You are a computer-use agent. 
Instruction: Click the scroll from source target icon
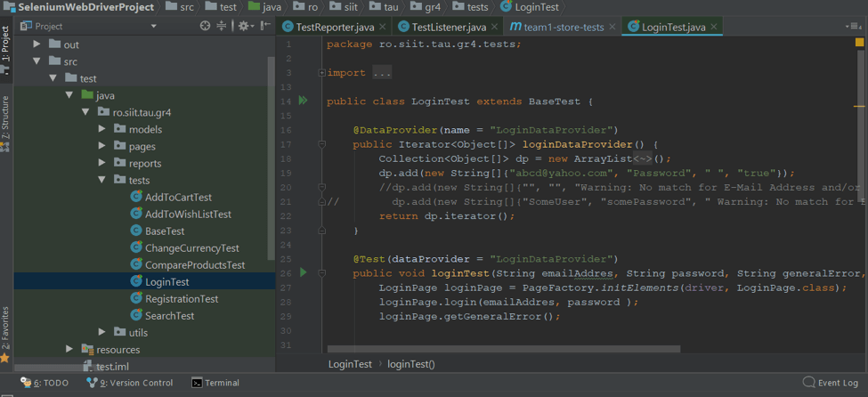pos(206,27)
